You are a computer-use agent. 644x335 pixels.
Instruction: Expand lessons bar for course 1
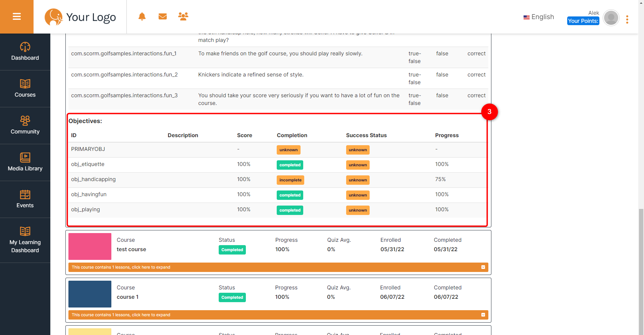pyautogui.click(x=278, y=315)
